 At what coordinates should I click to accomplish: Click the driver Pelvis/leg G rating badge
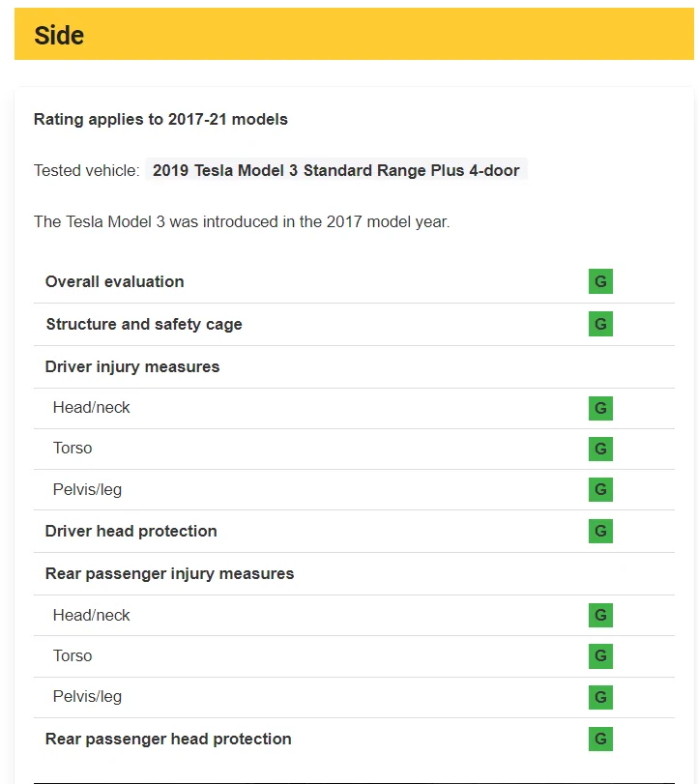tap(600, 489)
